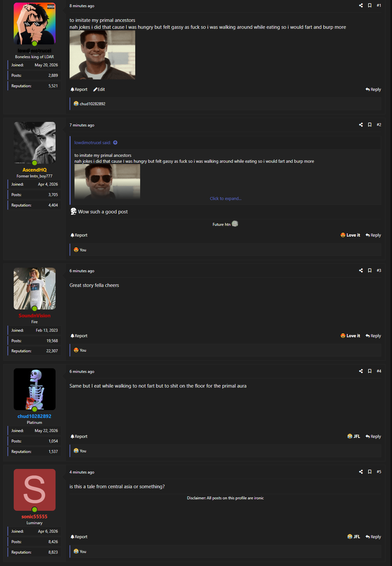Open SoundnVision's avatar image
This screenshot has width=392, height=566.
click(35, 289)
